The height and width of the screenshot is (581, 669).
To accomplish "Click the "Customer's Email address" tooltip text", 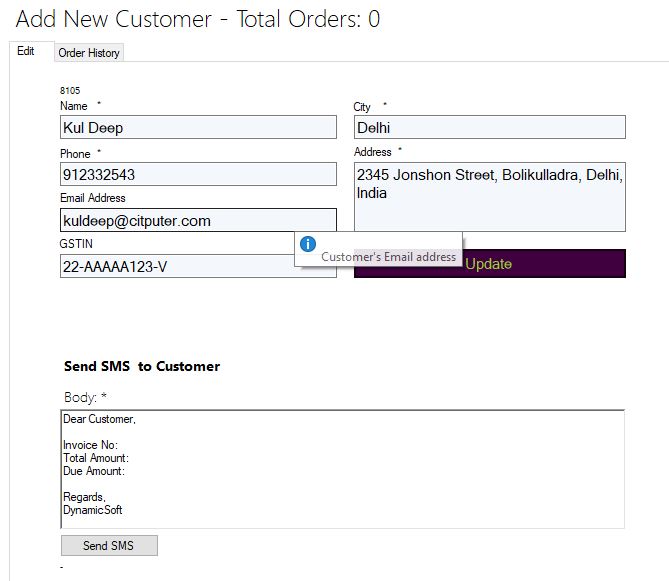I will tap(388, 257).
